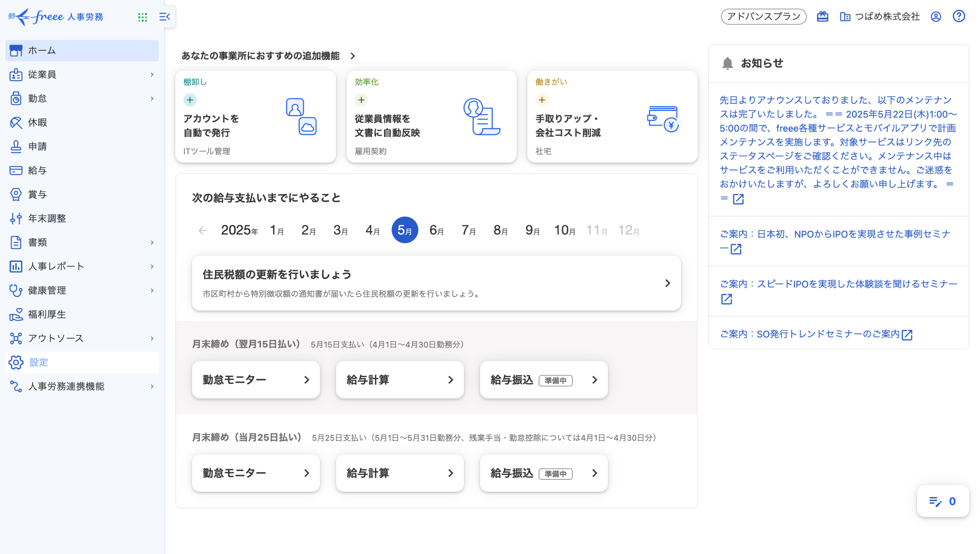Open the SO発行トレンドセミナー announcement link
Screen dimensions: 980x554
[810, 334]
